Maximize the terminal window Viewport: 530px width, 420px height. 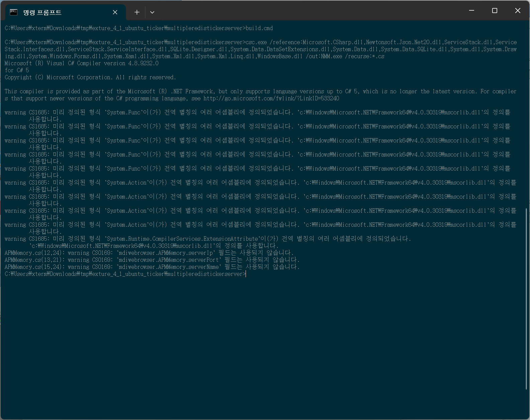[495, 11]
